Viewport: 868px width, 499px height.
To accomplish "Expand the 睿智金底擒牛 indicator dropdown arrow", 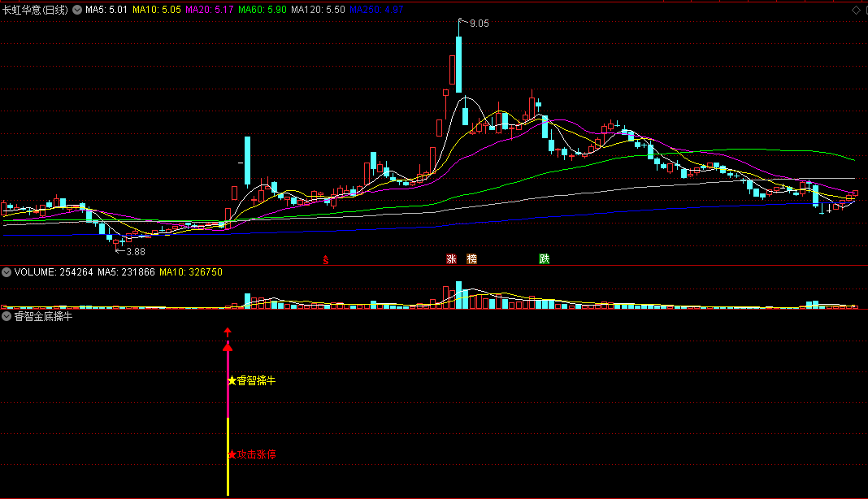I will [x=7, y=316].
